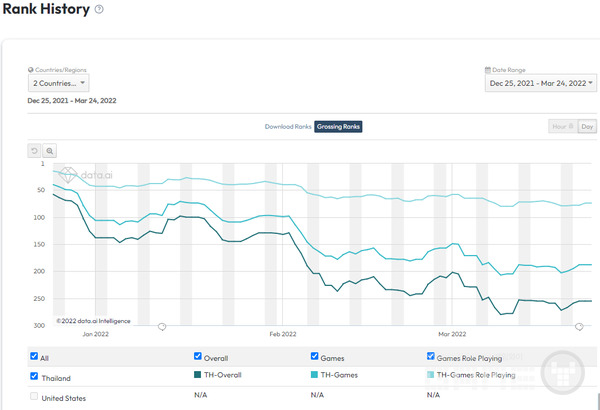600x410 pixels.
Task: Open the 2 Countries dropdown
Action: pyautogui.click(x=58, y=84)
